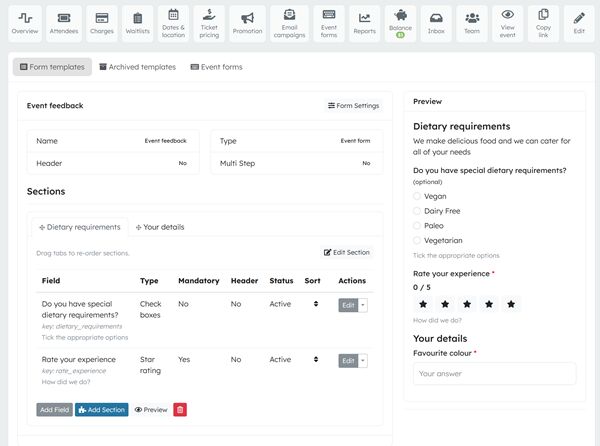Click the Add Section button
This screenshot has height=446, width=600.
click(x=102, y=409)
